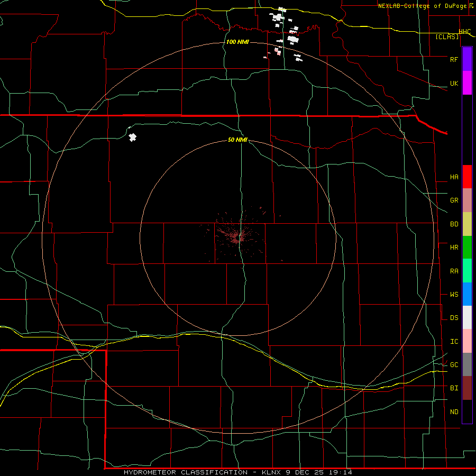
Task: Click the BD legend label
Action: tap(454, 224)
